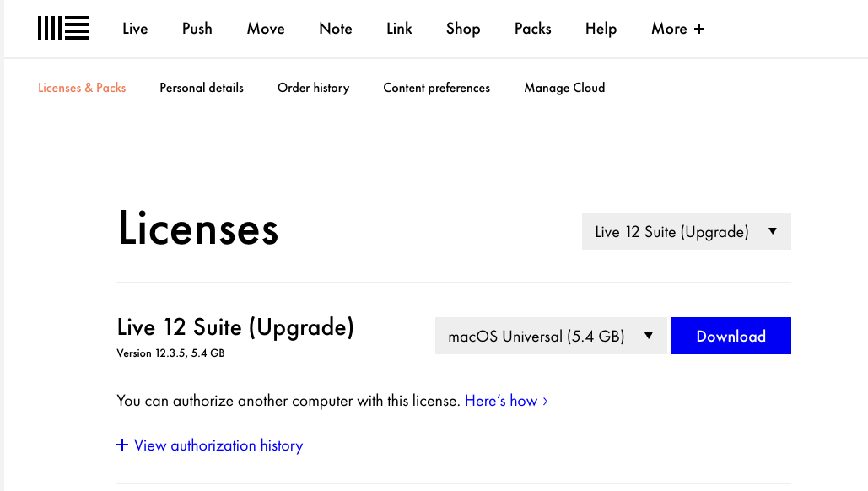The width and height of the screenshot is (868, 491).
Task: Switch to the Personal details tab
Action: (201, 88)
